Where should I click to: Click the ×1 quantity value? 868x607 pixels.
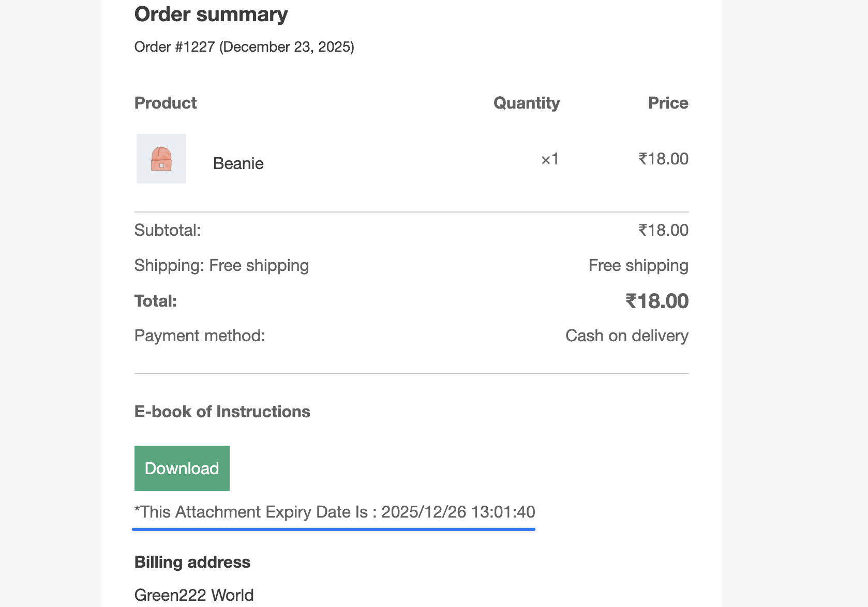pyautogui.click(x=549, y=159)
